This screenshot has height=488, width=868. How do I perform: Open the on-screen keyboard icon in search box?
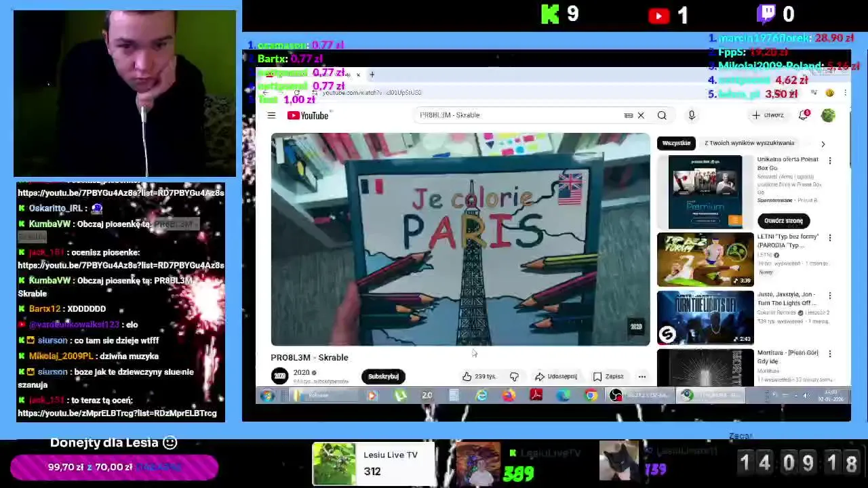click(629, 115)
